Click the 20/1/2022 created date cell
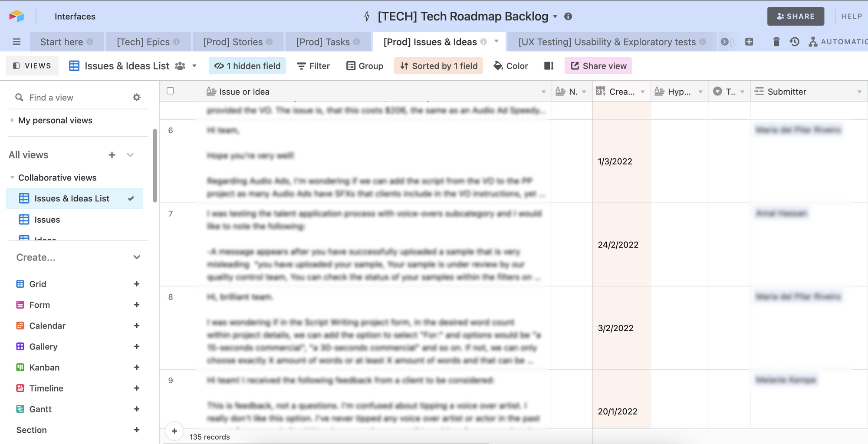 pos(621,399)
